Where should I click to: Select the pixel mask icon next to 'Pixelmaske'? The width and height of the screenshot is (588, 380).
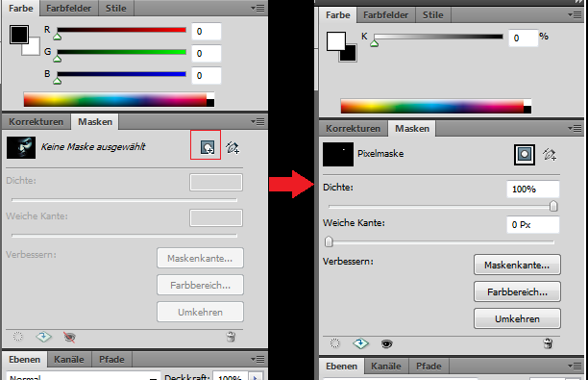tap(525, 154)
